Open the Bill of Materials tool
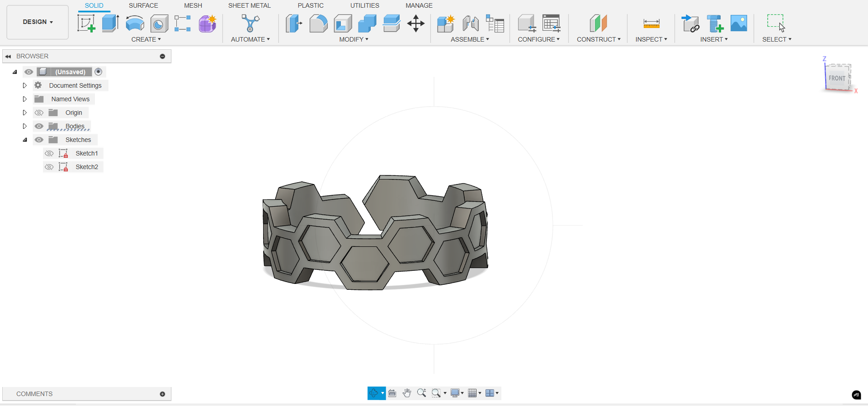Screen dimensions: 868x406 495,23
